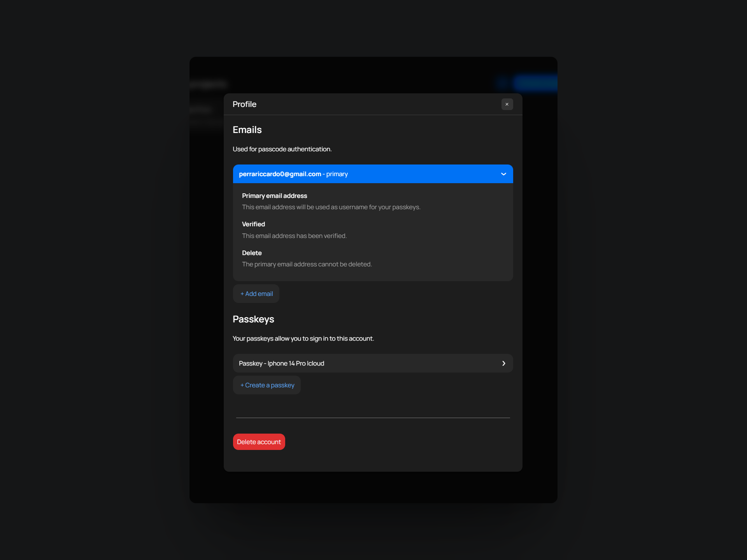Click 'This email address has been verified.' text
Screen dimensions: 747x560
(294, 236)
